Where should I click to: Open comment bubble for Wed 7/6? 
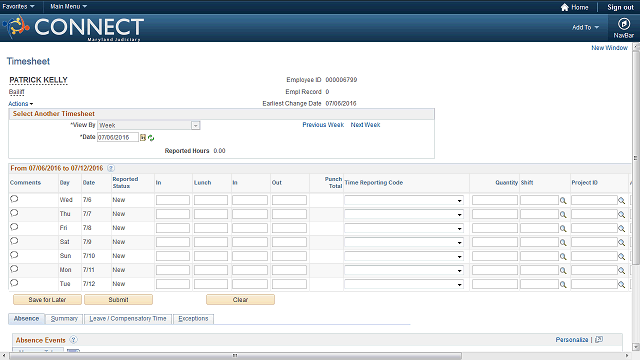point(14,199)
